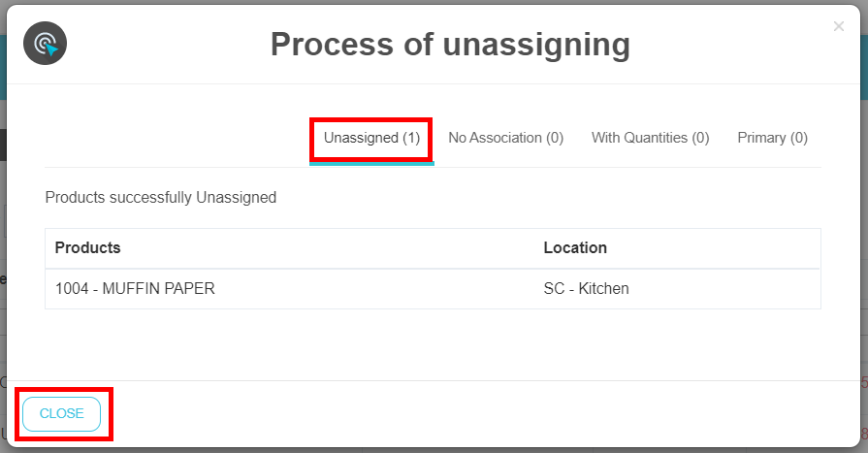Click blank space right of success message
Image resolution: width=868 pixels, height=453 pixels.
click(582, 198)
